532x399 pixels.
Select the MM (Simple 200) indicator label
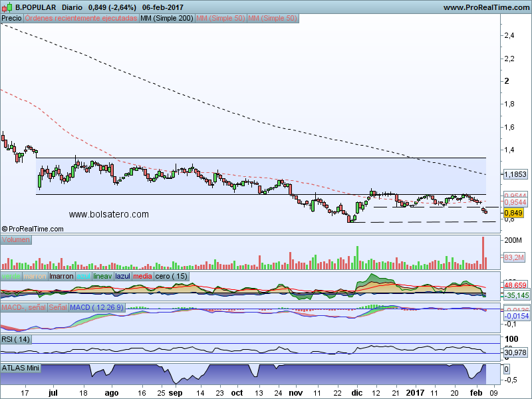coord(167,19)
